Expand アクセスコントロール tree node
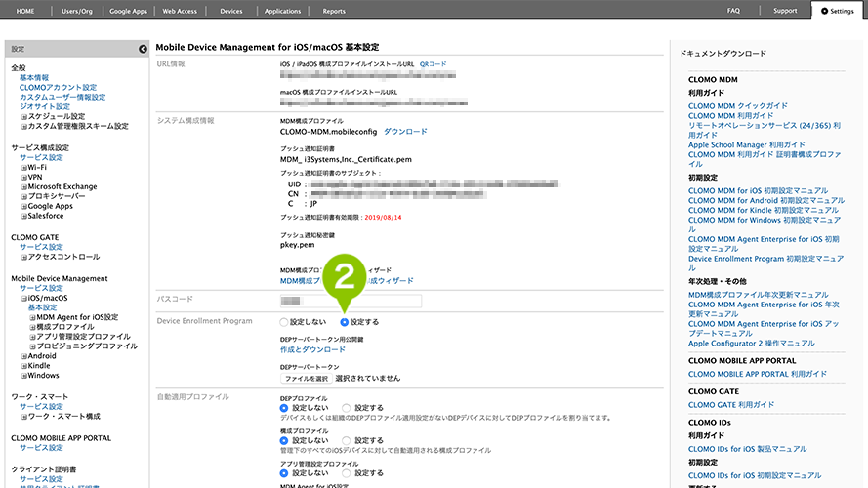The width and height of the screenshot is (868, 488). (24, 258)
